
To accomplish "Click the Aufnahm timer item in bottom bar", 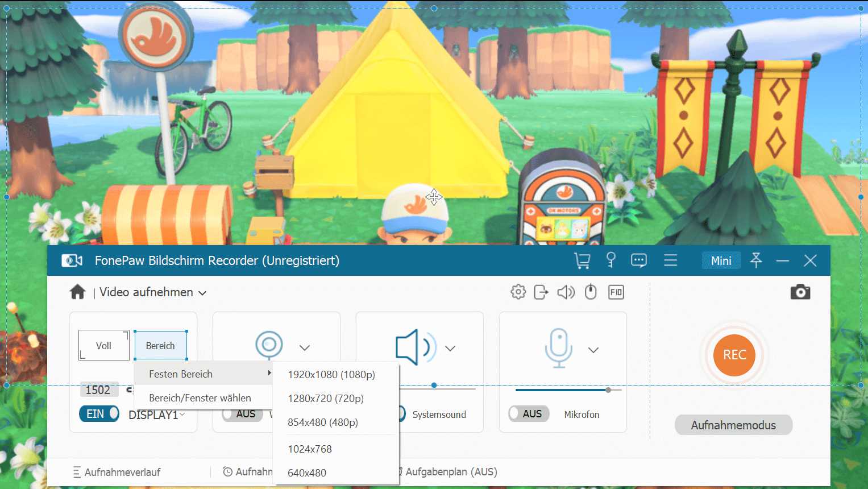I will tap(248, 472).
